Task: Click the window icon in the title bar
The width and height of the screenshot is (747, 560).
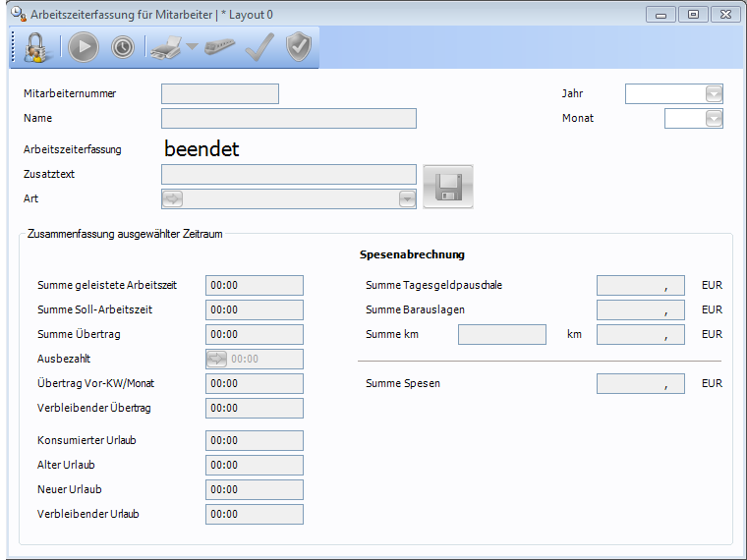Action: pyautogui.click(x=17, y=15)
